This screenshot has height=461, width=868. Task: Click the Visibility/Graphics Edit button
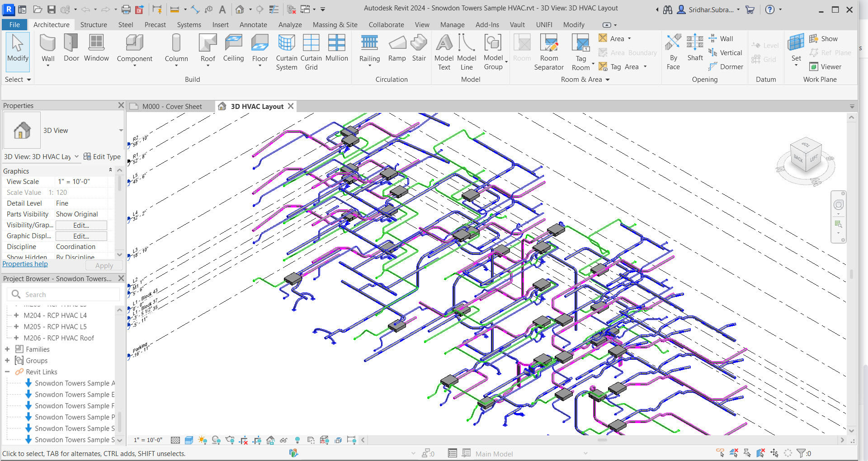click(x=81, y=225)
